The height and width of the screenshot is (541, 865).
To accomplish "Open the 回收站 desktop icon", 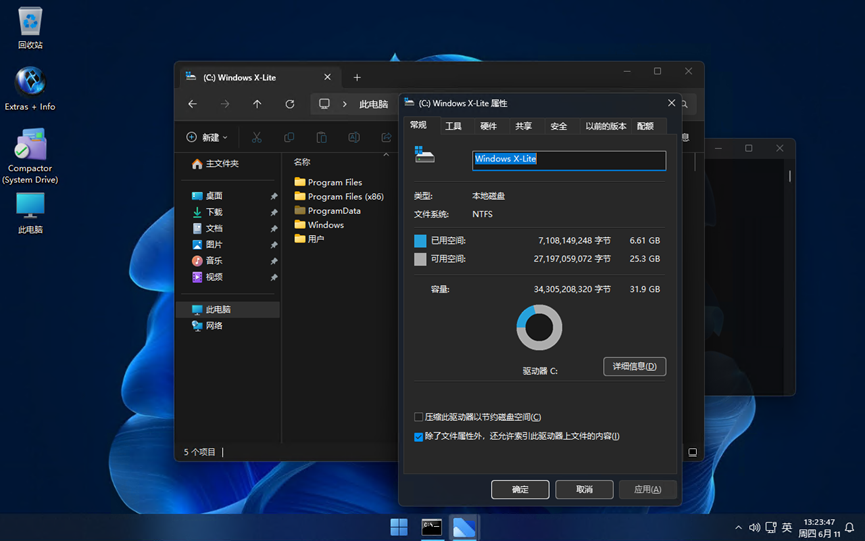I will coord(30,28).
